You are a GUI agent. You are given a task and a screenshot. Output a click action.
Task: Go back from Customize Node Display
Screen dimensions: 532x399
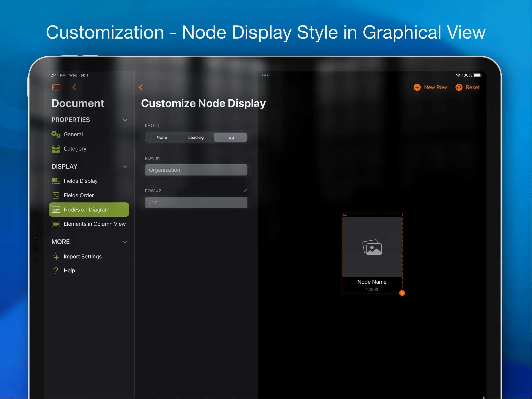pos(141,87)
